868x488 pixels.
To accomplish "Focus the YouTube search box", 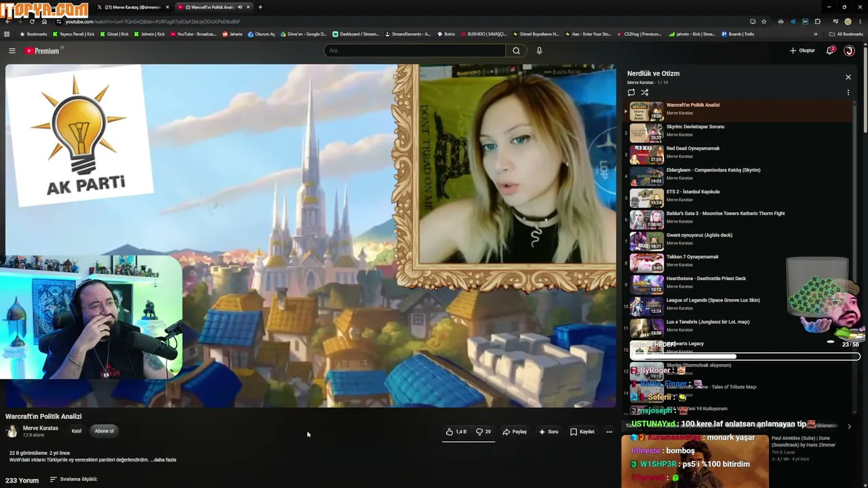I will (x=415, y=51).
